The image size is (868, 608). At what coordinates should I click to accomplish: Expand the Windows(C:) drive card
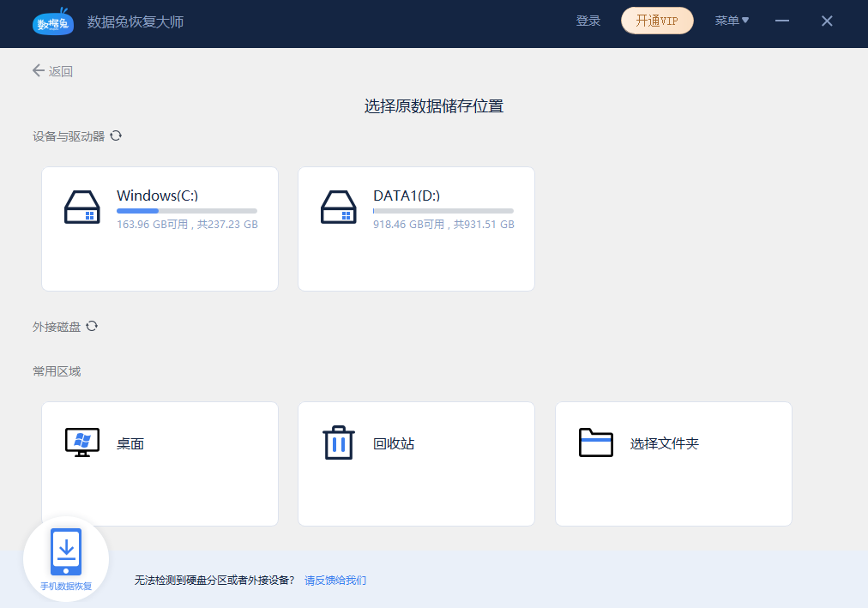[160, 228]
